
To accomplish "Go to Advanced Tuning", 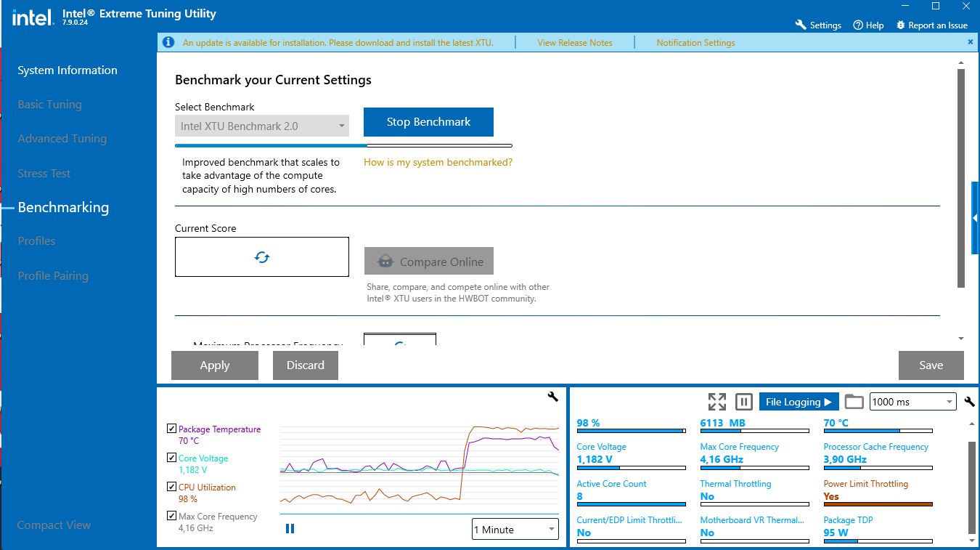I will coord(62,139).
